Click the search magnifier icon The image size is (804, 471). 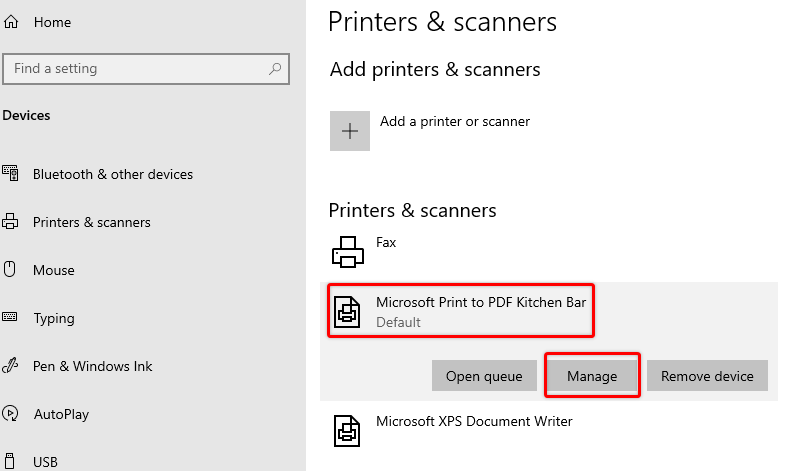275,68
